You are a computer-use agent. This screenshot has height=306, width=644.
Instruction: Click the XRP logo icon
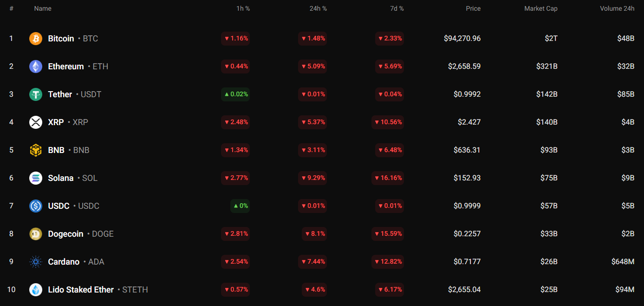click(36, 122)
